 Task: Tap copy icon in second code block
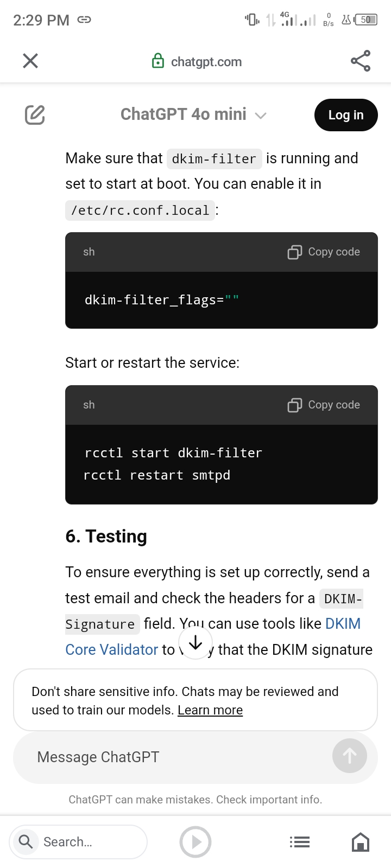click(x=294, y=405)
